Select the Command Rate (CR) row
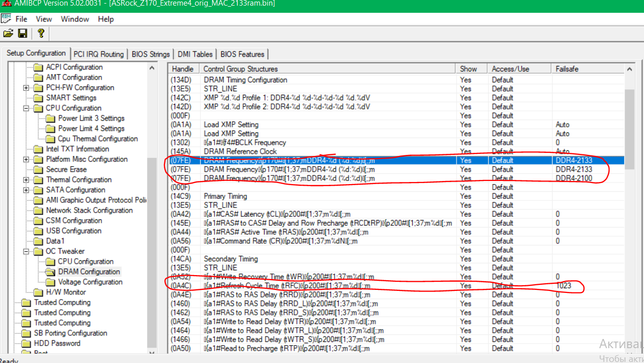Screen dimensions: 644x363 pyautogui.click(x=396, y=241)
